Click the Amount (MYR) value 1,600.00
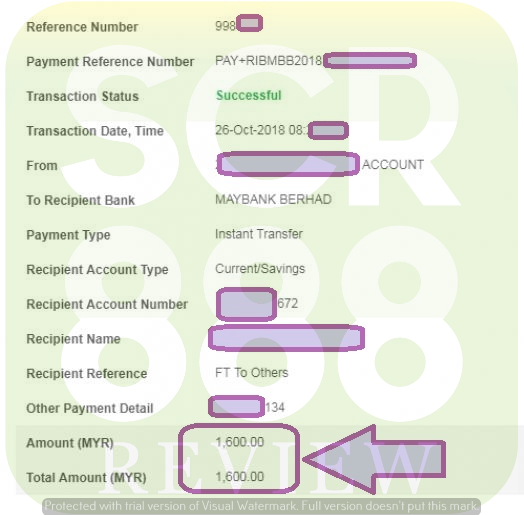Viewport: 524px width, 515px height. tap(240, 442)
